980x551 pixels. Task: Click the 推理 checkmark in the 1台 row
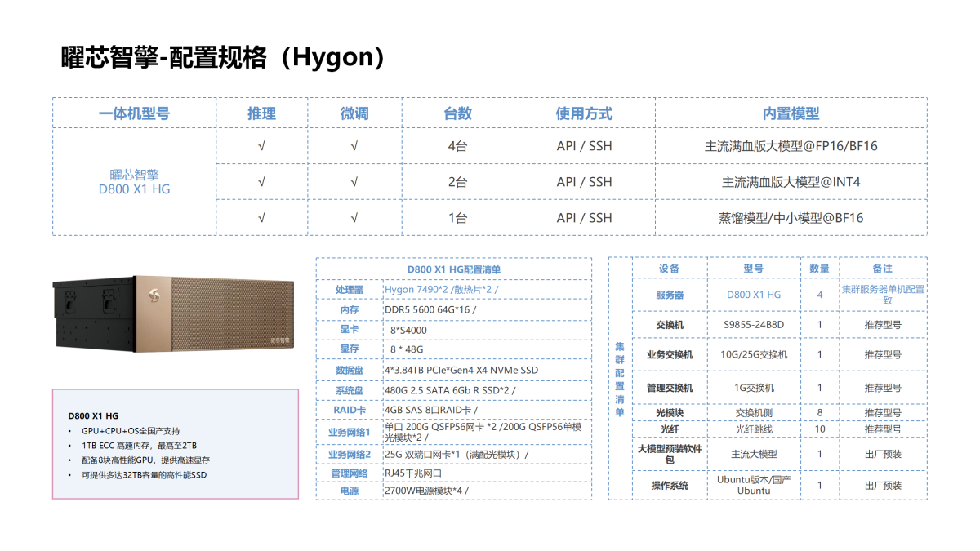[261, 218]
